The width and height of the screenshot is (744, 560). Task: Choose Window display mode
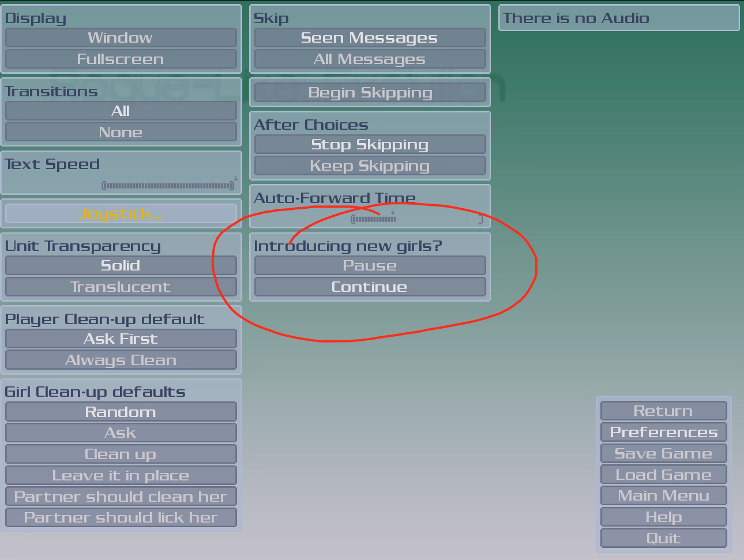tap(121, 37)
